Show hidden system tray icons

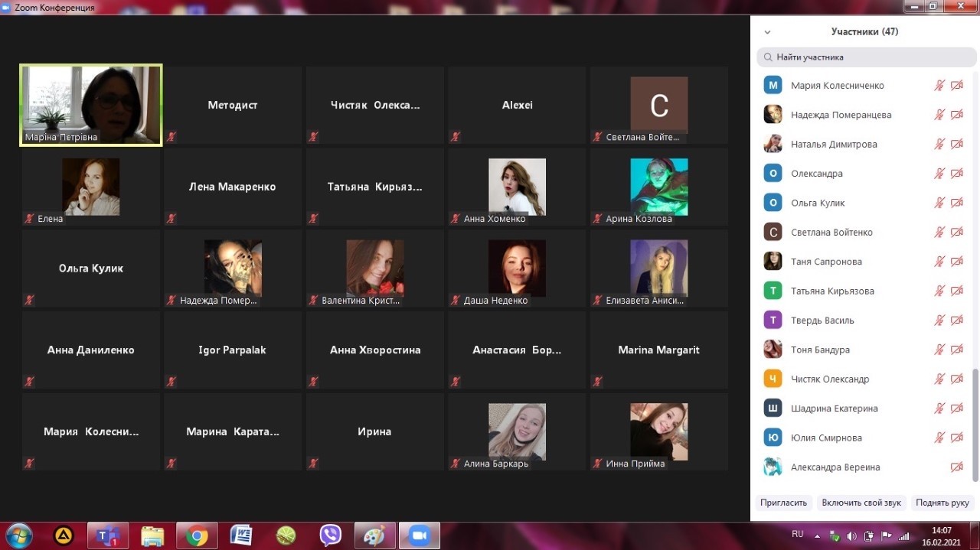pyautogui.click(x=817, y=535)
